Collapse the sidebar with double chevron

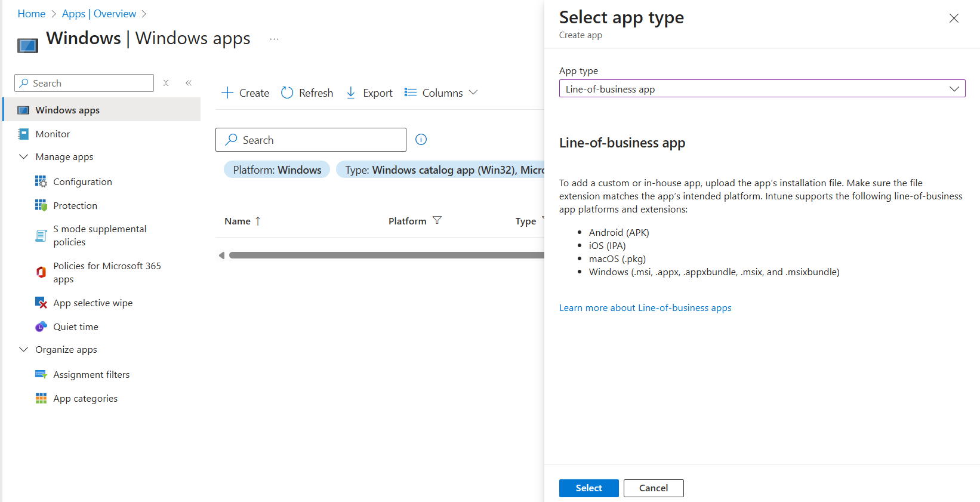coord(189,83)
